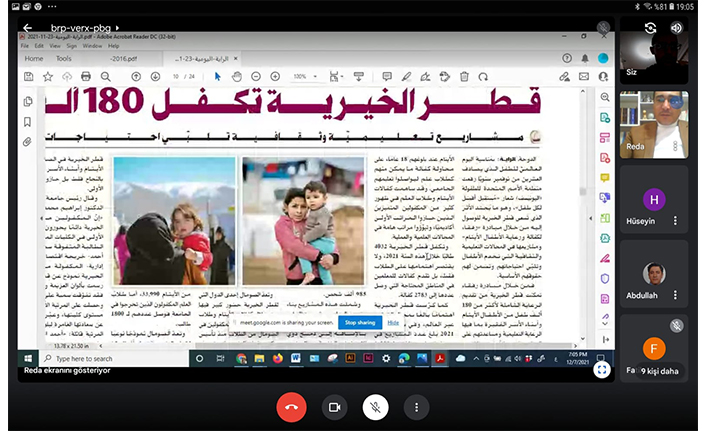Click the Print icon in Acrobat toolbar
The image size is (706, 431).
86,77
